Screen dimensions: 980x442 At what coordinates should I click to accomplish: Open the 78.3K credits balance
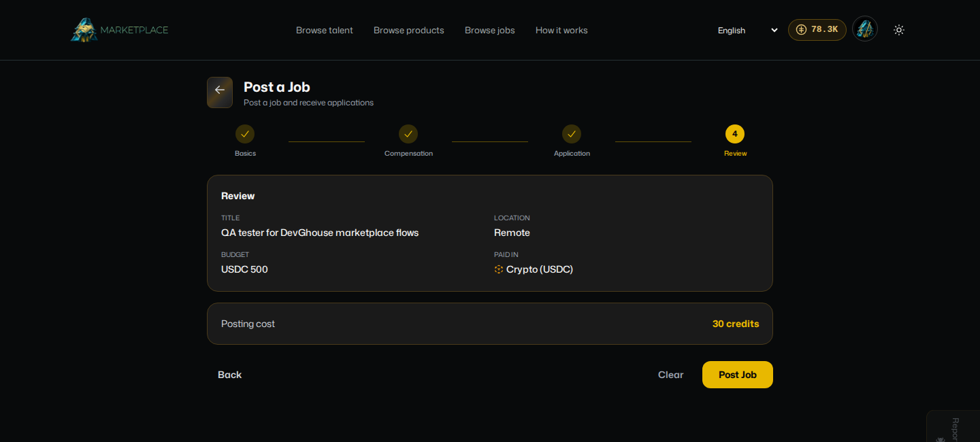pos(817,30)
